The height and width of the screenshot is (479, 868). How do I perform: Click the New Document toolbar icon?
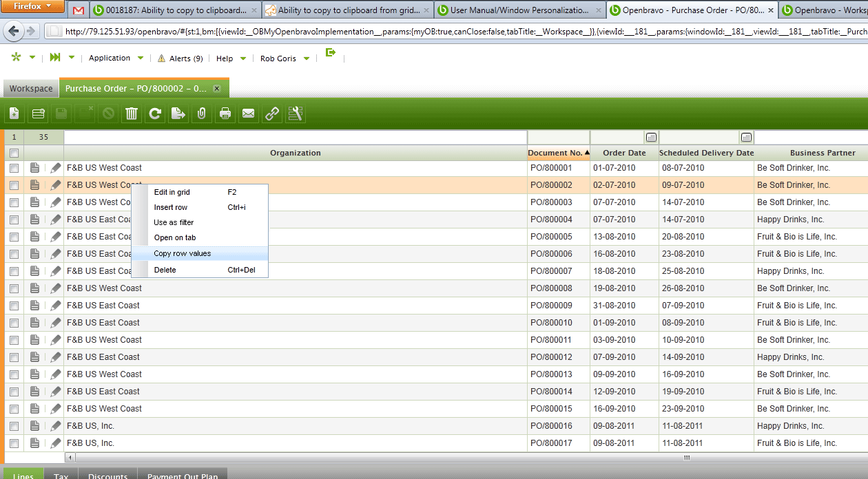coord(14,114)
